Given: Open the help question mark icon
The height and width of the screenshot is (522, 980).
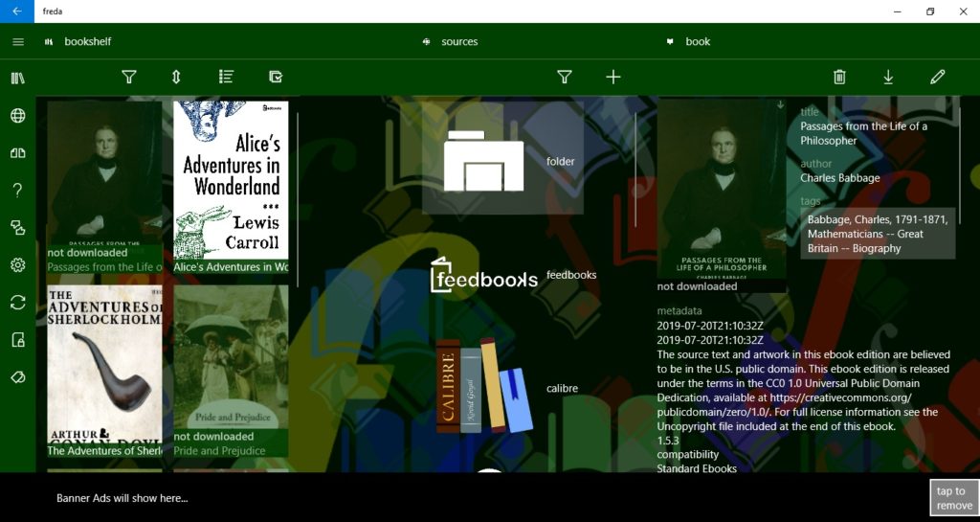Looking at the screenshot, I should pos(18,190).
